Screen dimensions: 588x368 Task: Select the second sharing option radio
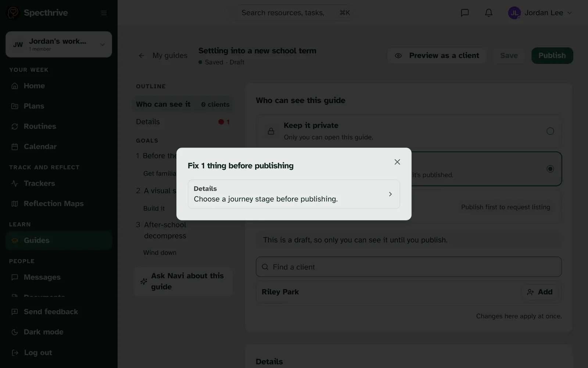[x=550, y=169]
